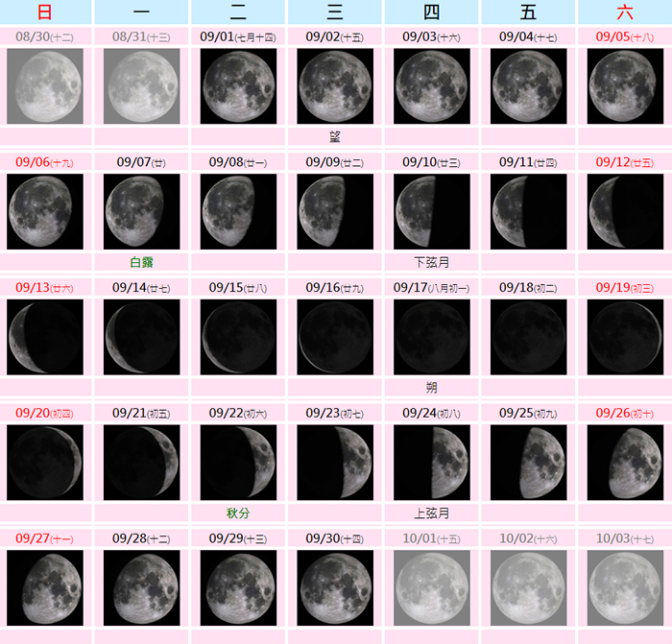
Task: Click the 日 Sunday column header
Action: (44, 12)
